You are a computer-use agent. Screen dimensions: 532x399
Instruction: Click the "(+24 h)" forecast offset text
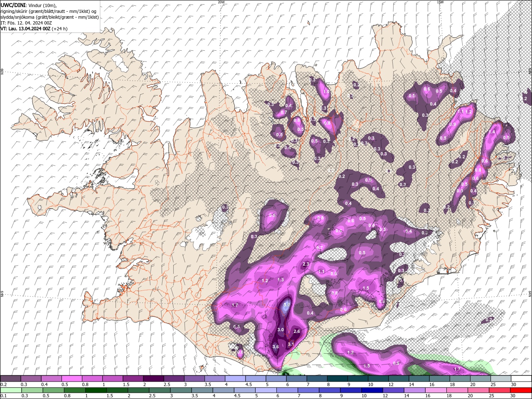(x=60, y=29)
